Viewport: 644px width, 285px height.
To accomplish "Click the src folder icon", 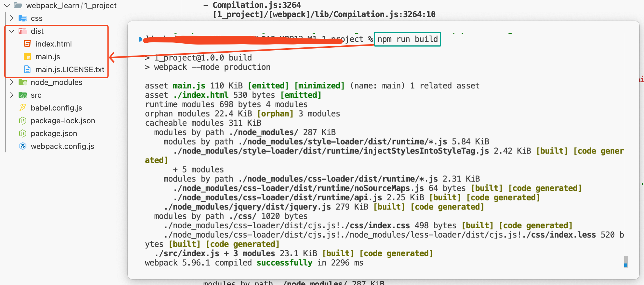I will click(x=23, y=95).
